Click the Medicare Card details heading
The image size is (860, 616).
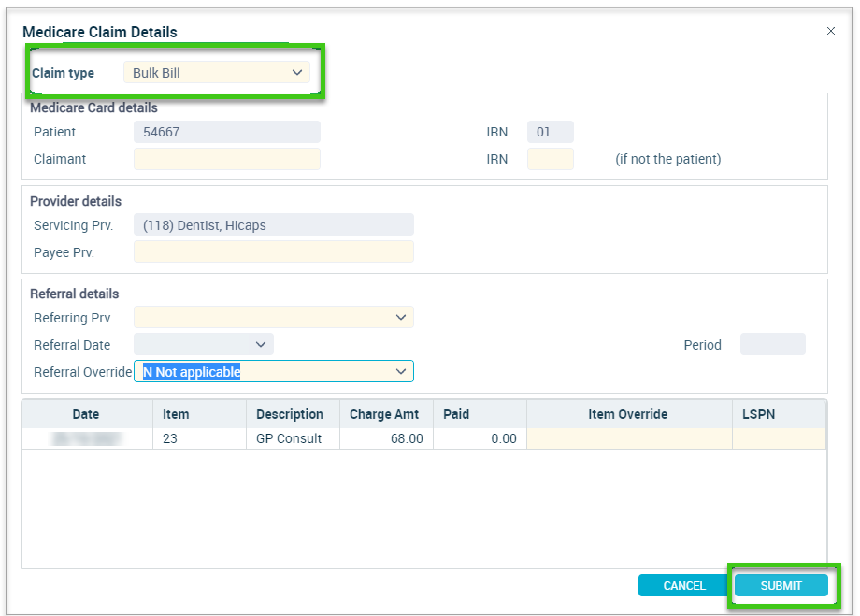tap(93, 107)
